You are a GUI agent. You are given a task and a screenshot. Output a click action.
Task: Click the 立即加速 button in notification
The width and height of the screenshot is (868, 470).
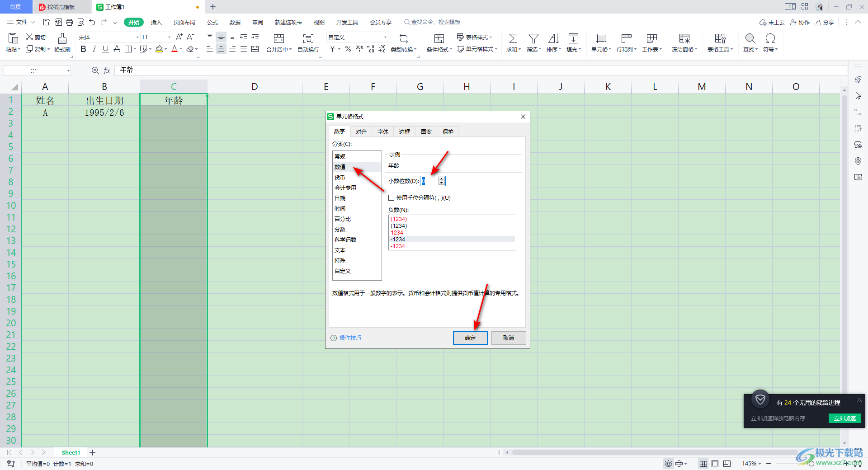(x=845, y=418)
